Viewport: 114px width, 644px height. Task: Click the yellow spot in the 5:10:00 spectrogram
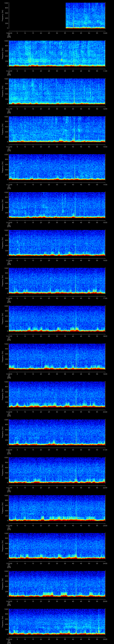point(61,60)
